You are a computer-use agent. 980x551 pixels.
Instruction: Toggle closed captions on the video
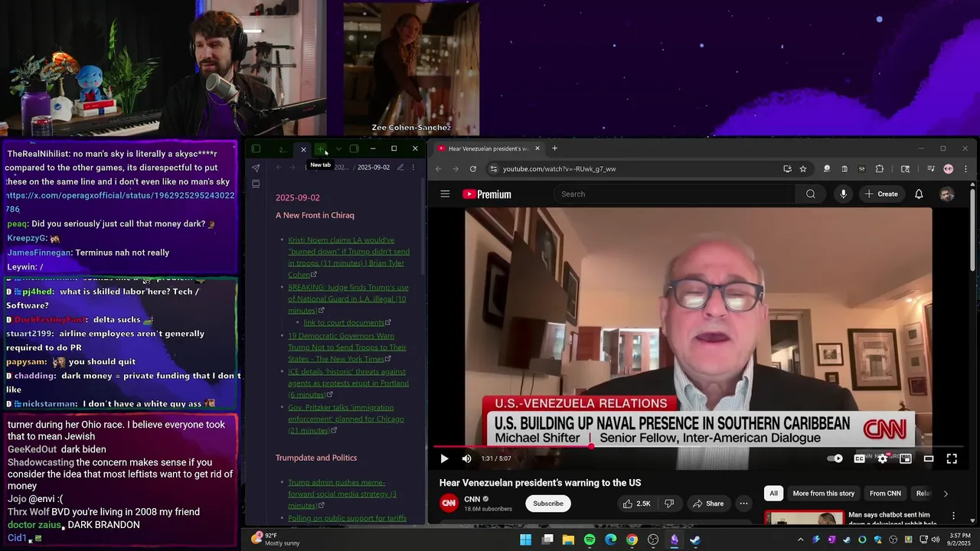coord(859,458)
